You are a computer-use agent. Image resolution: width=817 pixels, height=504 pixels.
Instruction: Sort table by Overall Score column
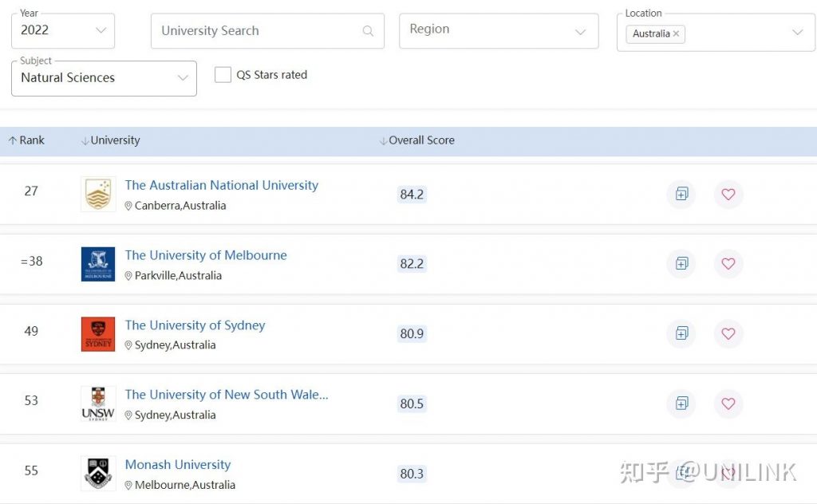click(x=416, y=140)
